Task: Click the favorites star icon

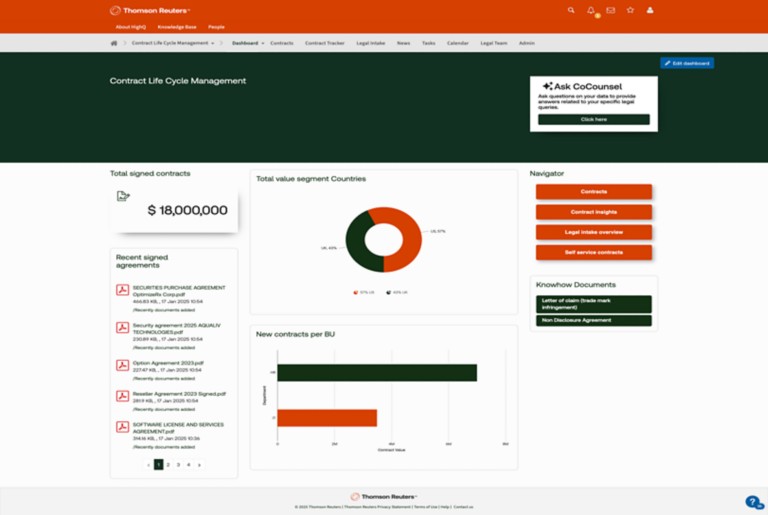Action: [630, 10]
